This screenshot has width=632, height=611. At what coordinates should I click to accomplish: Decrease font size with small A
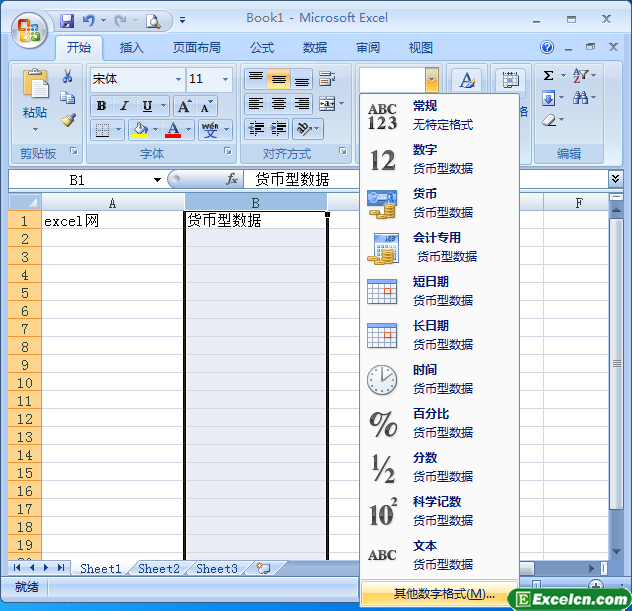(207, 106)
